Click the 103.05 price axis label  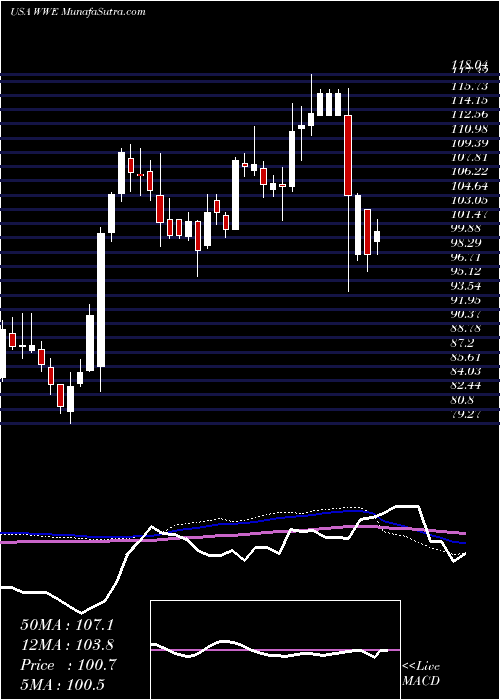472,200
